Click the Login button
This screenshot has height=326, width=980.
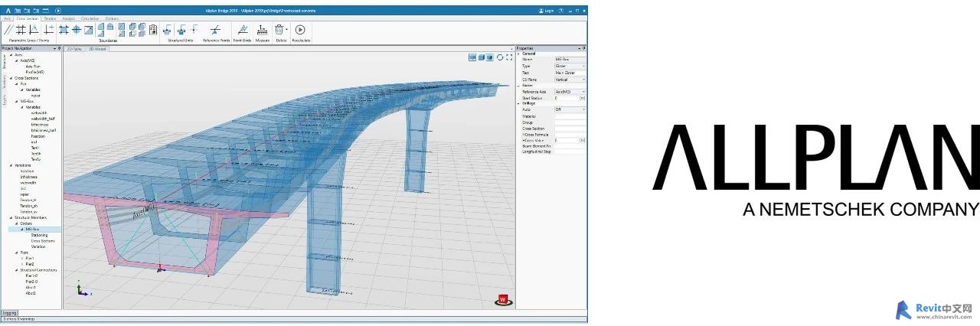tap(546, 11)
